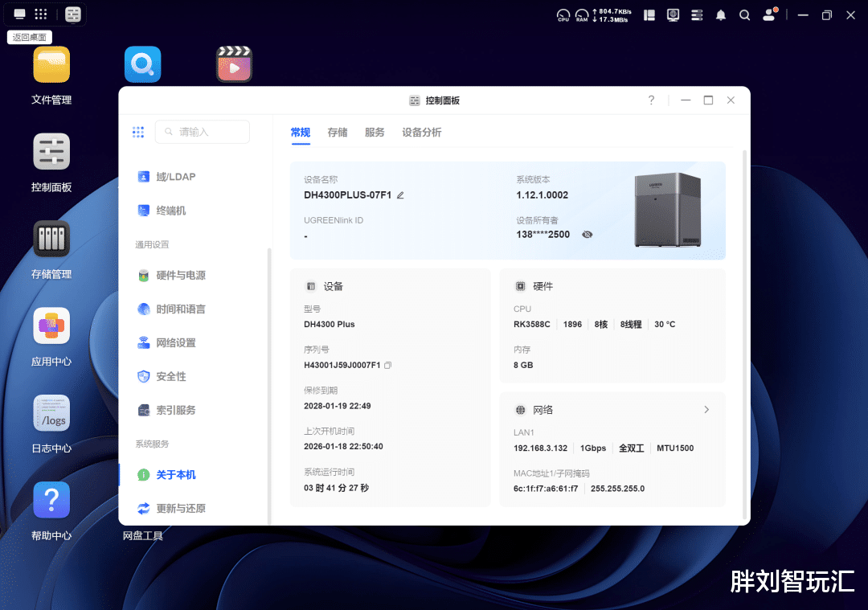868x610 pixels.
Task: Select the 控制面板 taskbar window icon
Action: click(73, 14)
